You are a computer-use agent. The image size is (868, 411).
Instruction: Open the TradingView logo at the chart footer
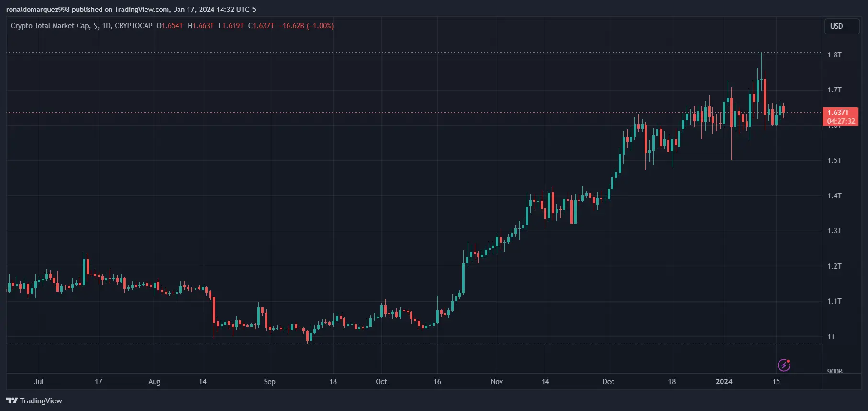34,400
